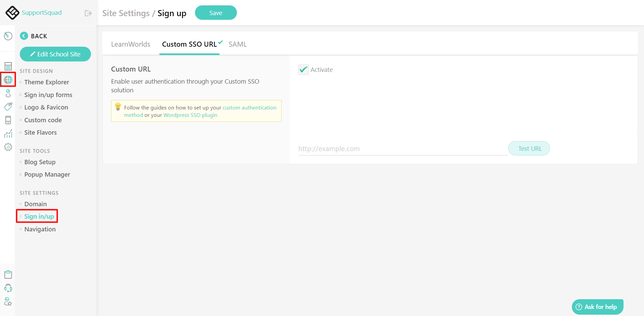Open the user profile sidebar icon
The height and width of the screenshot is (316, 644).
pyautogui.click(x=8, y=93)
